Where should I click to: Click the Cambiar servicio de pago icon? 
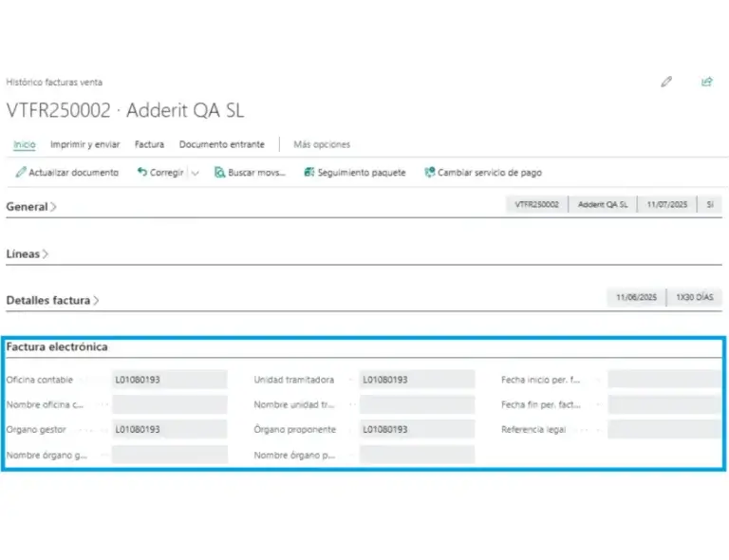pos(429,173)
